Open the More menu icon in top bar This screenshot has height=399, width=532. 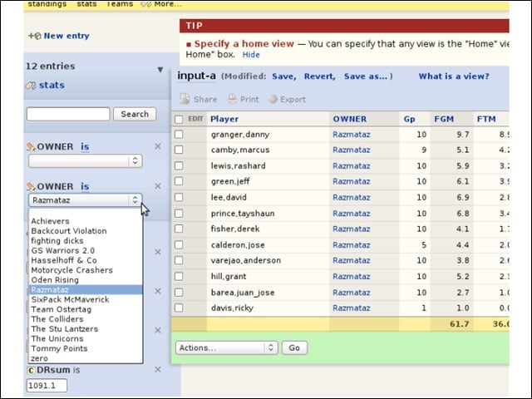tap(146, 4)
